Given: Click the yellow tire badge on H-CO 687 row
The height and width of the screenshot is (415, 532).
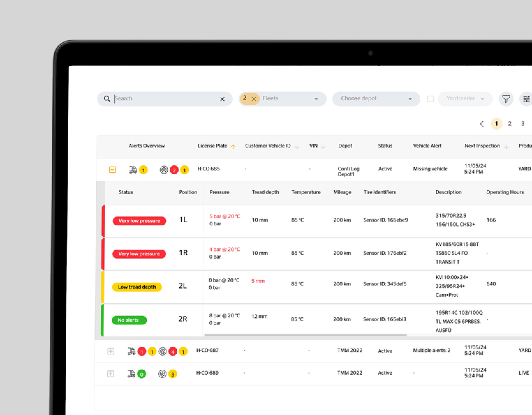Looking at the screenshot, I should coord(183,351).
